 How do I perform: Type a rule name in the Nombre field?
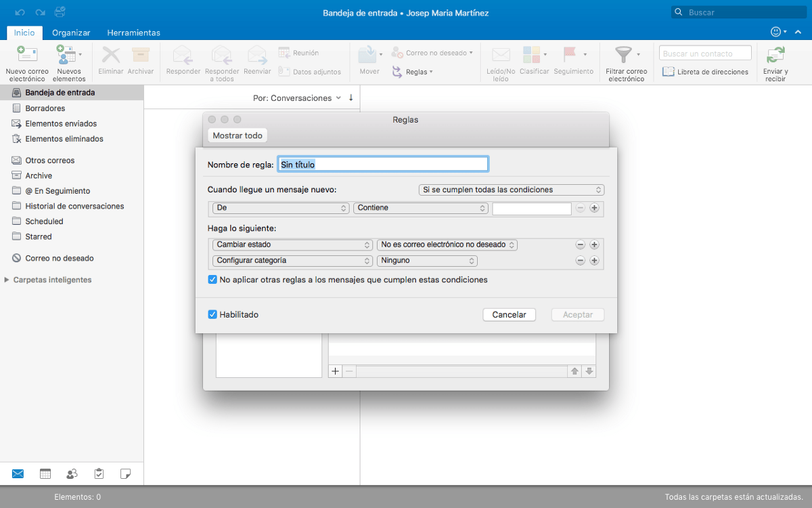(382, 163)
